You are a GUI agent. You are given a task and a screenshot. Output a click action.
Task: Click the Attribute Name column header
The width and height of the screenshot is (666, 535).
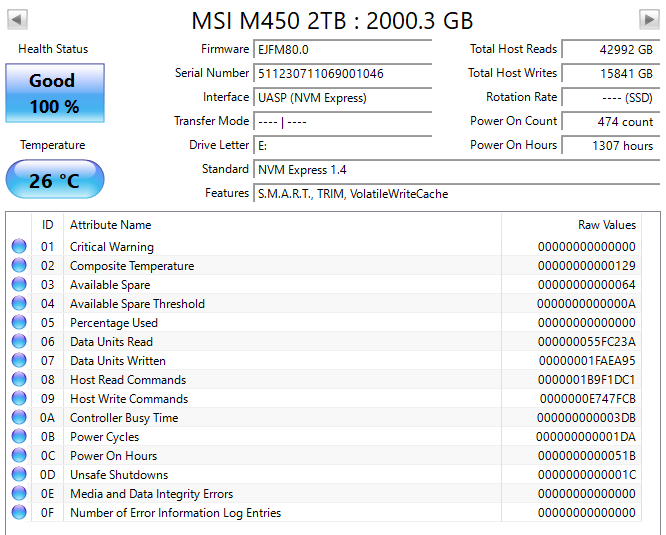[x=111, y=225]
